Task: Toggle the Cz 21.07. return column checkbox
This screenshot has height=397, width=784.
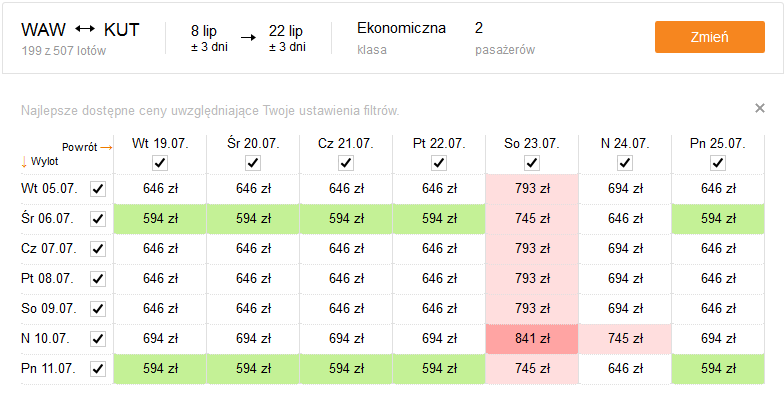Action: pos(346,163)
